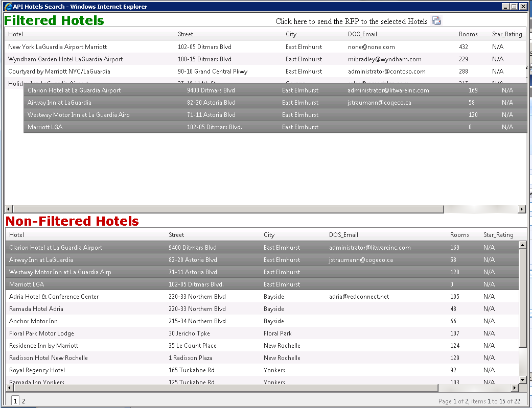Click the 90-10 Grand Central Pkwy cell
This screenshot has width=532, height=408.
[x=213, y=71]
